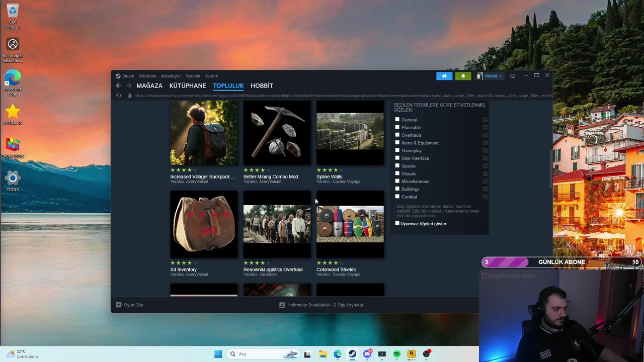This screenshot has width=644, height=362.
Task: Open the green notifications bell
Action: pos(463,76)
